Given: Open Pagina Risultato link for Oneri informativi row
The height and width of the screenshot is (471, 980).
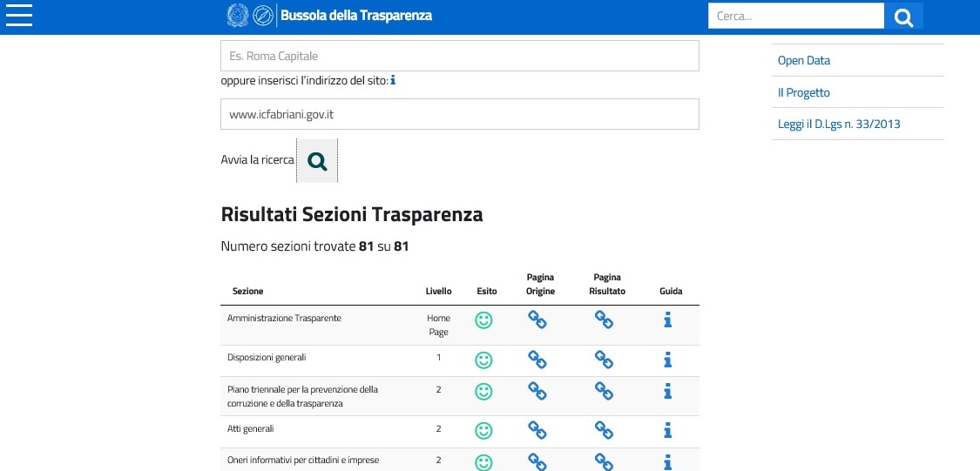Looking at the screenshot, I should pos(604,461).
